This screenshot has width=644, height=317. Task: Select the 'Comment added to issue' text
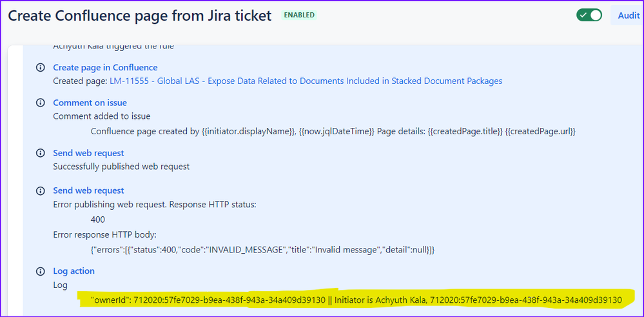click(x=102, y=117)
